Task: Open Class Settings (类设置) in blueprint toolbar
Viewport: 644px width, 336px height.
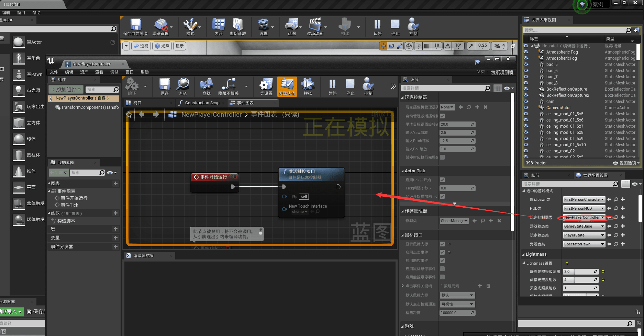Action: tap(266, 86)
